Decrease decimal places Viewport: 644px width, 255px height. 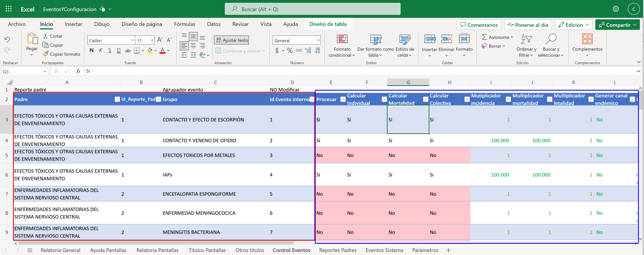317,51
